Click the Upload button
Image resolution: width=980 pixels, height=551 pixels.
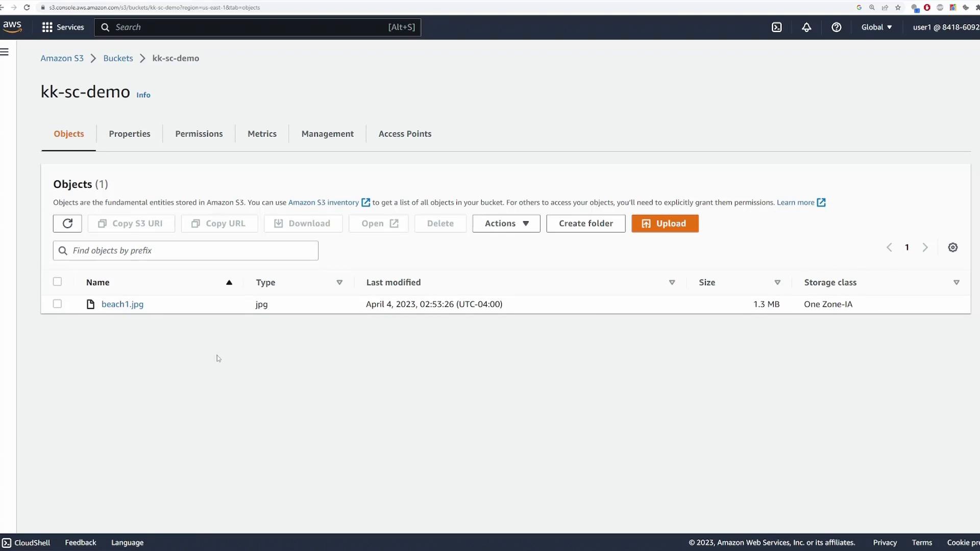point(665,223)
